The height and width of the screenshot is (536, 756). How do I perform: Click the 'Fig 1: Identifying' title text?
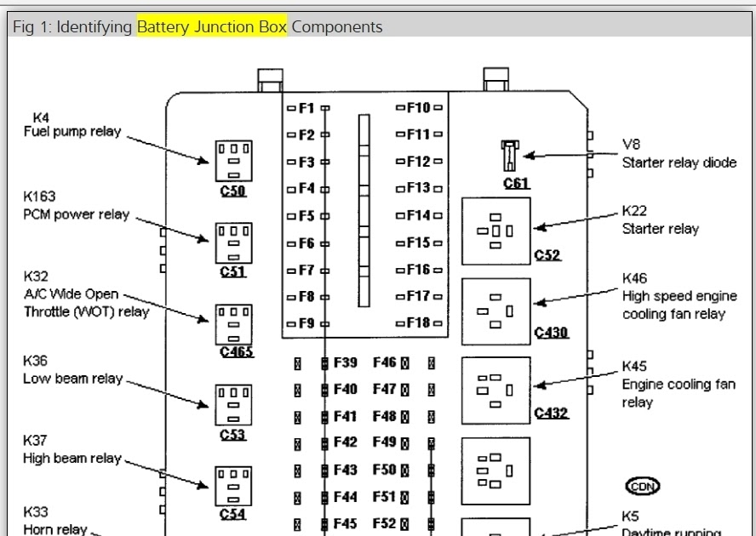tap(72, 27)
